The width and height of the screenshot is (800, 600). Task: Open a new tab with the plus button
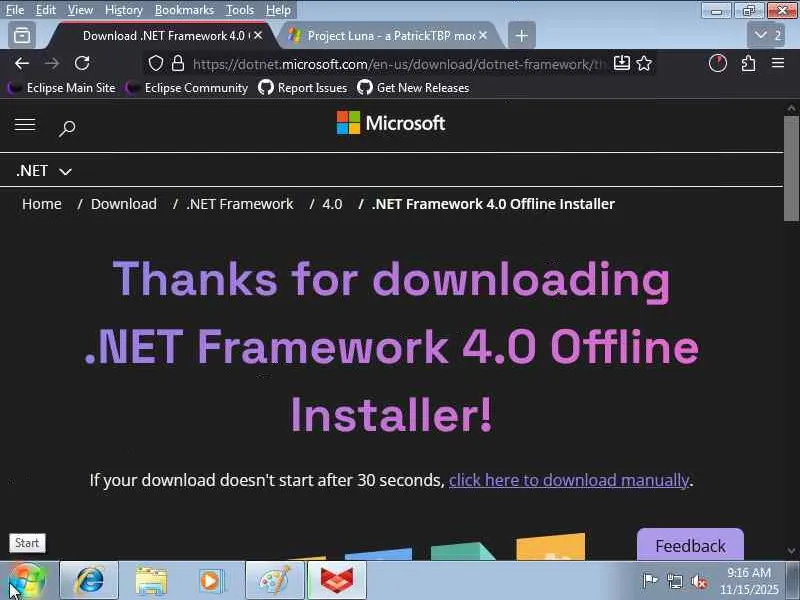(521, 36)
